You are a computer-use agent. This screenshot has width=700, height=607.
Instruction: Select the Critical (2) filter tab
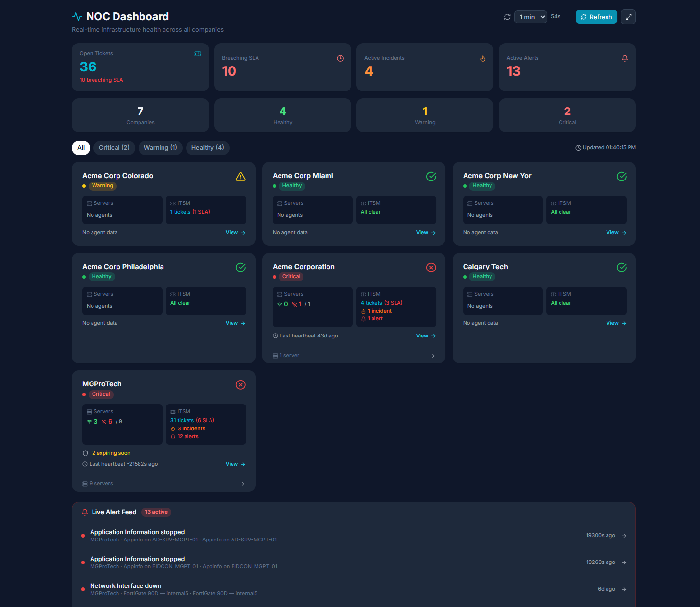point(114,148)
